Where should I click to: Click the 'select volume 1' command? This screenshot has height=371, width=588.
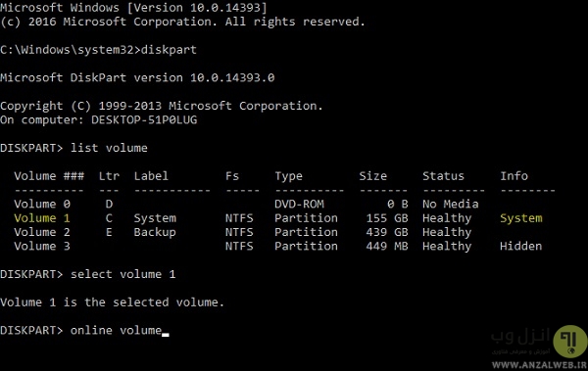pyautogui.click(x=123, y=274)
